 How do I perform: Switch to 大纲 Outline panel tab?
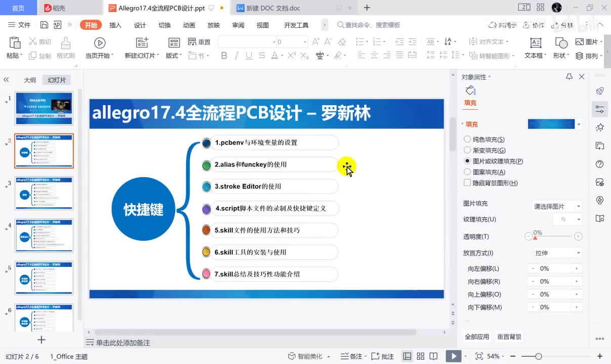[30, 80]
